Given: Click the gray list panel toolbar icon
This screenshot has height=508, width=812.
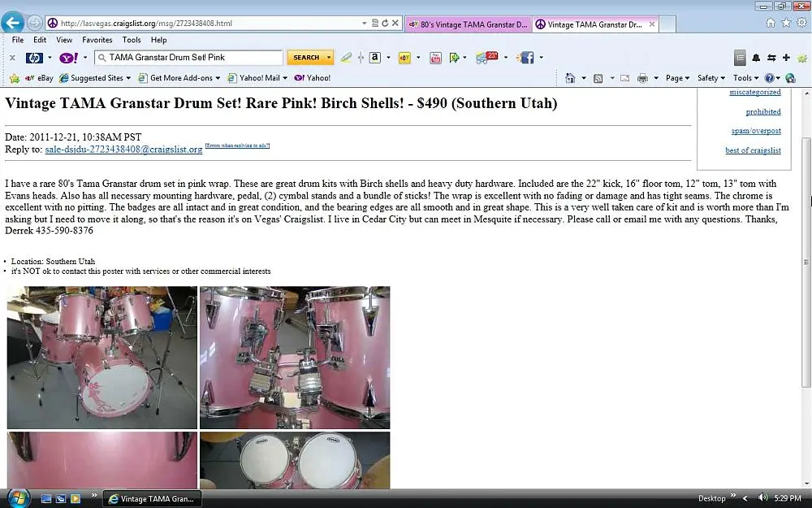Looking at the screenshot, I should [740, 58].
